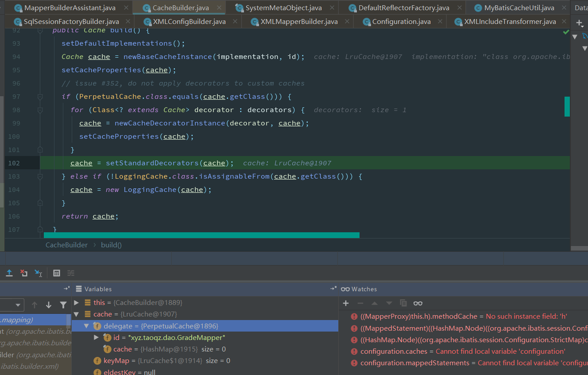Click the plus icon in right Database panel

[580, 23]
